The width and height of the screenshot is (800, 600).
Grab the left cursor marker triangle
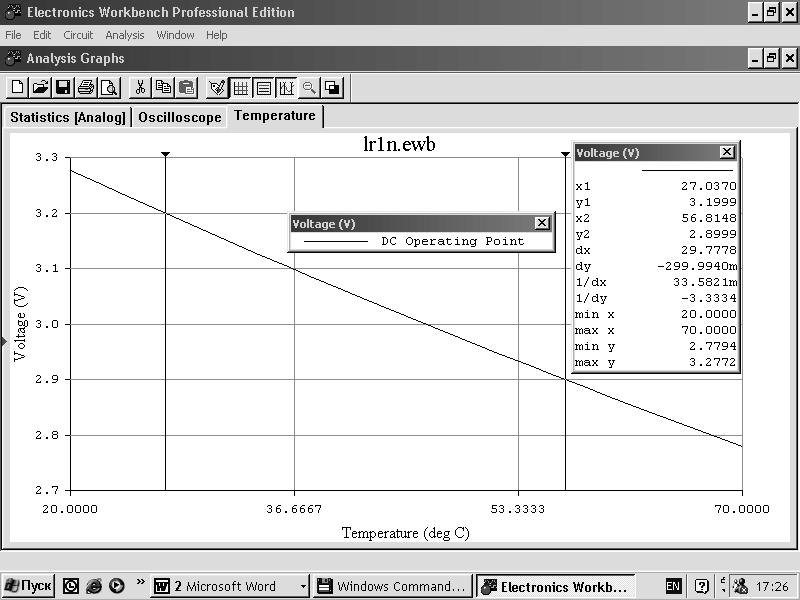(165, 154)
